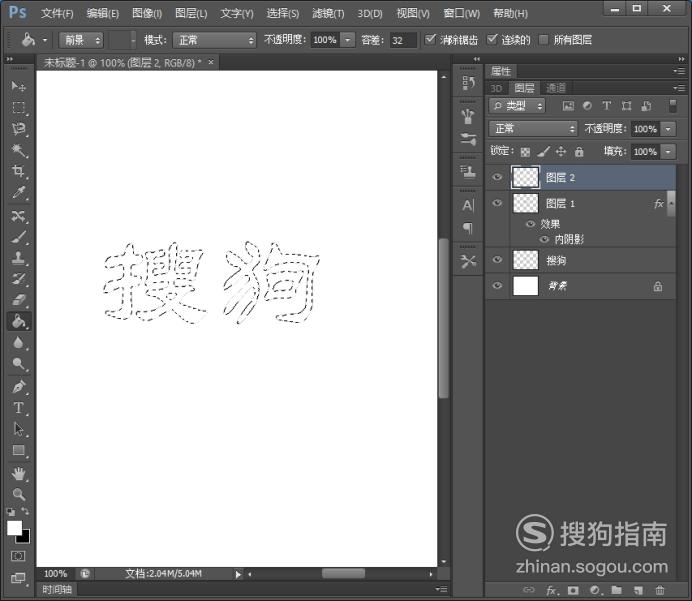Select the Type tool
This screenshot has height=601, width=692.
click(18, 408)
